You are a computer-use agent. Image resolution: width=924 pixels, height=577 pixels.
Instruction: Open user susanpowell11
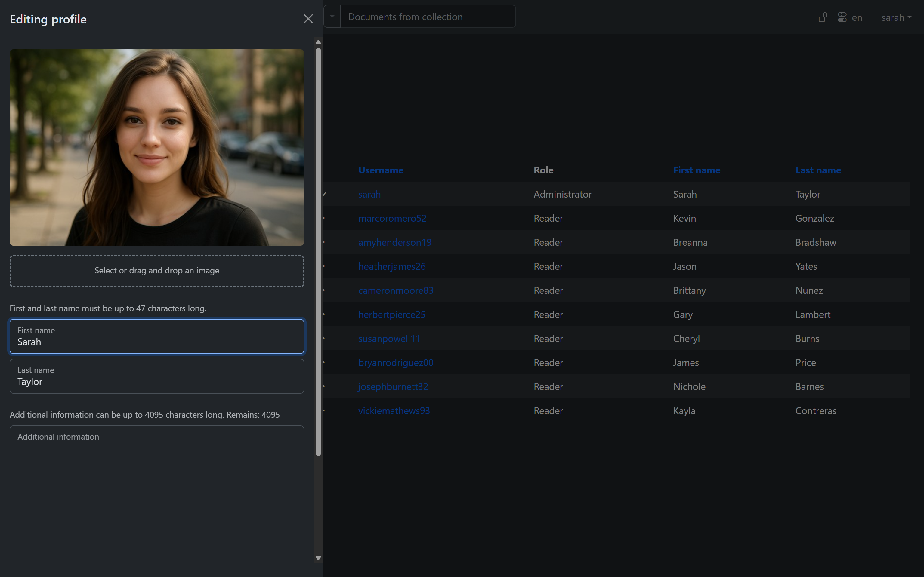pos(389,339)
